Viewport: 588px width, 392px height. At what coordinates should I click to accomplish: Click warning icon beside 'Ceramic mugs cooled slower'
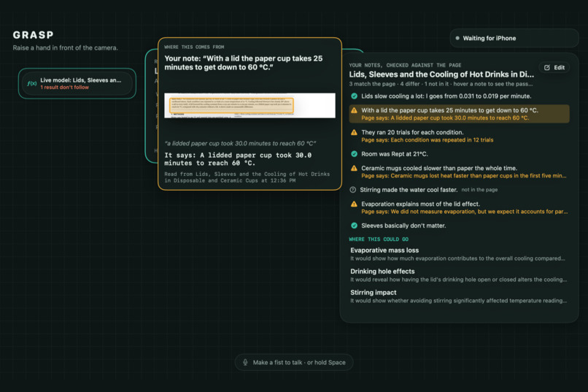pos(354,168)
